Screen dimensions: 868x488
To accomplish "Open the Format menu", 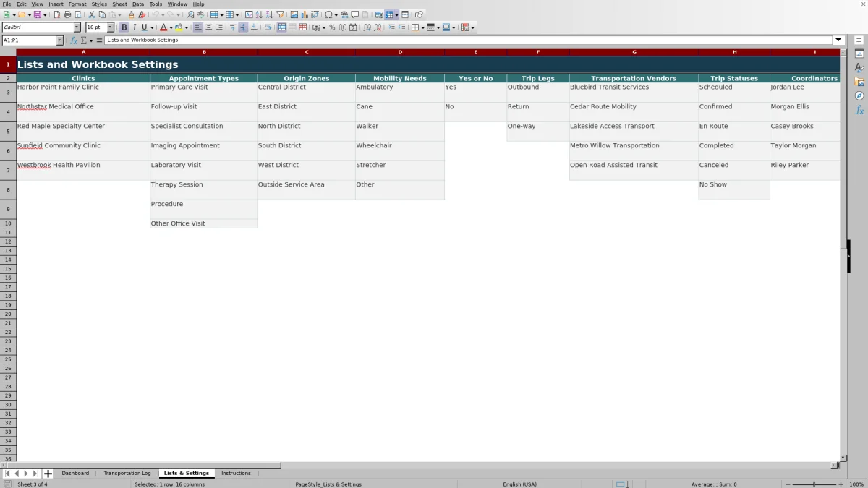I will tap(77, 4).
